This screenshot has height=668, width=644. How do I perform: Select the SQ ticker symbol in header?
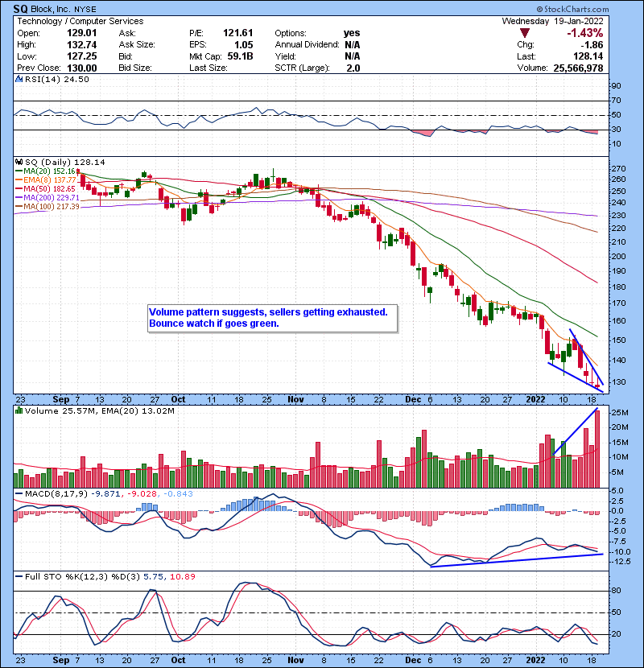pyautogui.click(x=20, y=9)
